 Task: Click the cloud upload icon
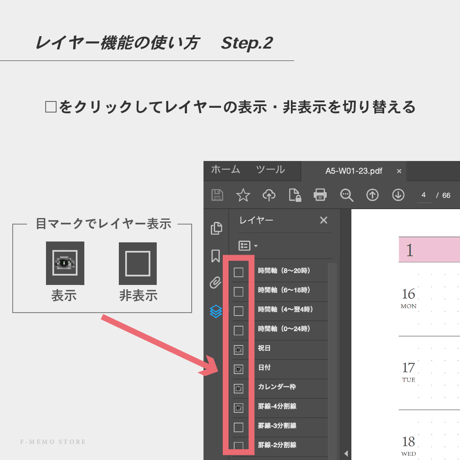[x=269, y=195]
